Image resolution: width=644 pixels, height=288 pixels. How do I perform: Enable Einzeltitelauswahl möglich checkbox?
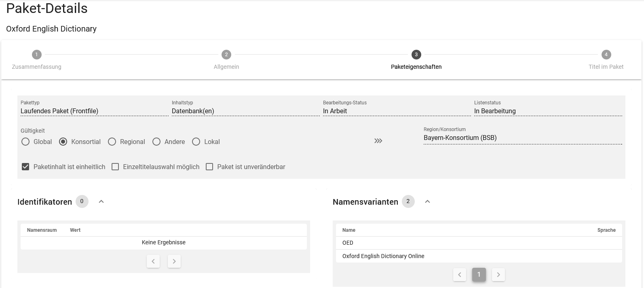point(115,167)
